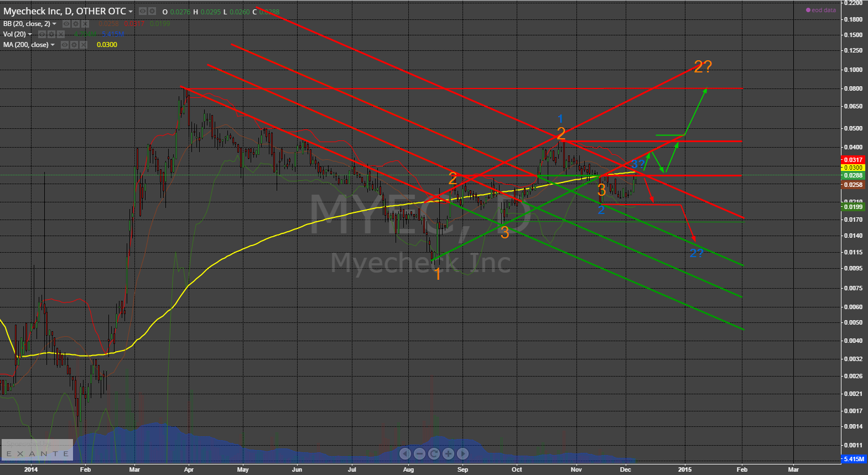
Task: Toggle visibility of MA (200, close) line
Action: [65, 45]
